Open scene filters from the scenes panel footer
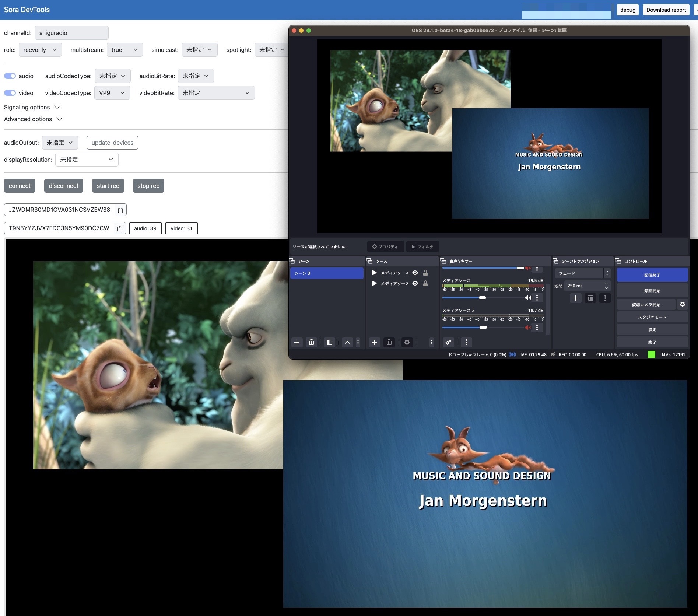 329,342
